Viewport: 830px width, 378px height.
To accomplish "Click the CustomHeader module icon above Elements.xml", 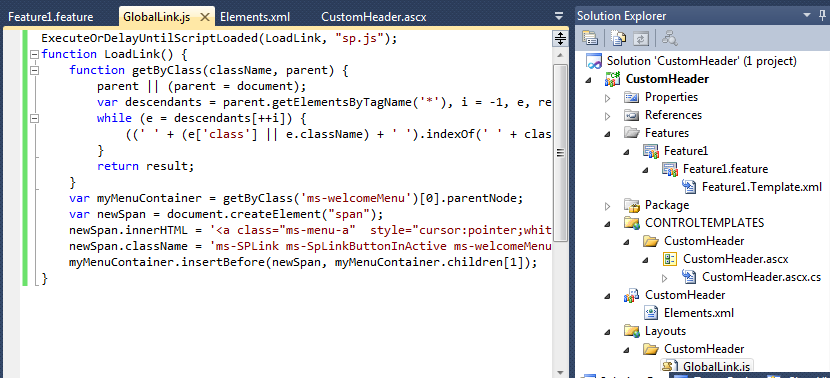I will (631, 295).
